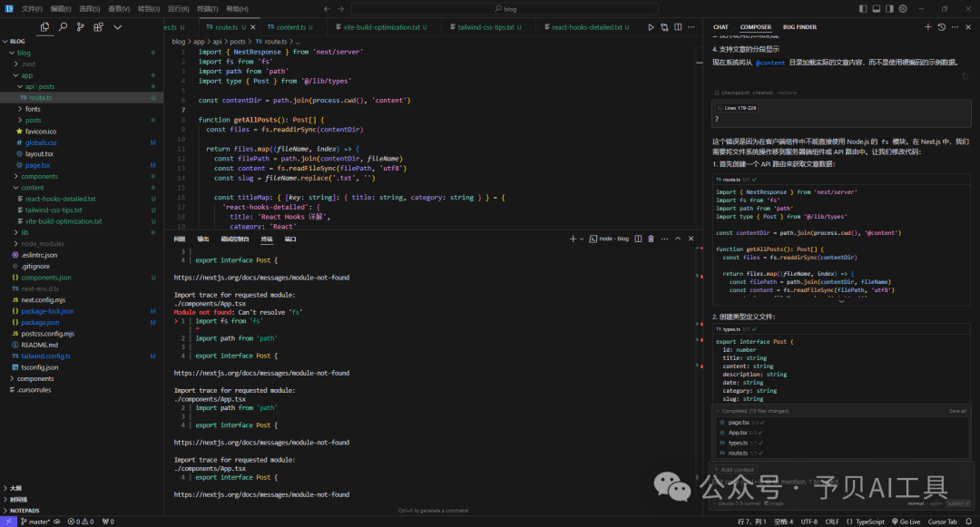
Task: Click the copy icon under chat message
Action: (x=965, y=76)
